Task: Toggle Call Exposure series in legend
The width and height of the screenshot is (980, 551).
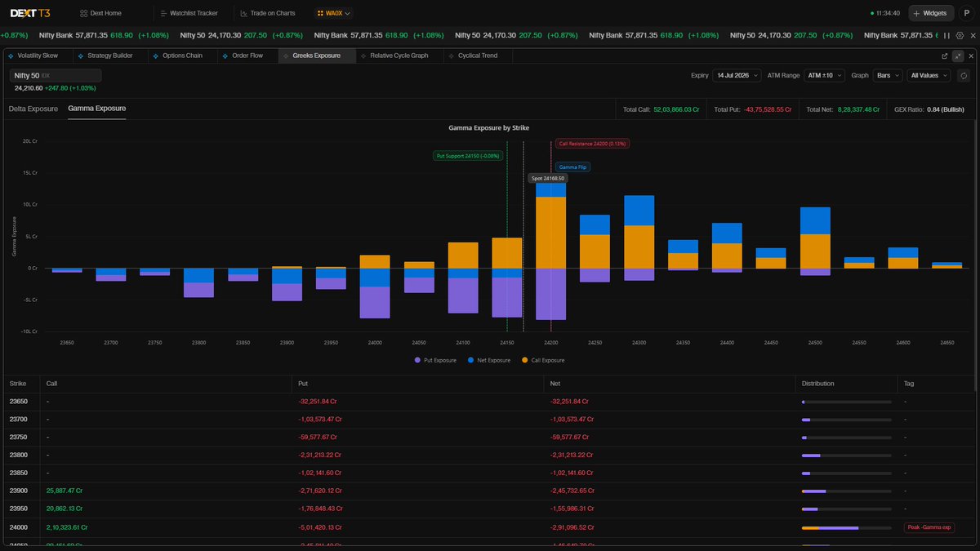Action: (543, 360)
